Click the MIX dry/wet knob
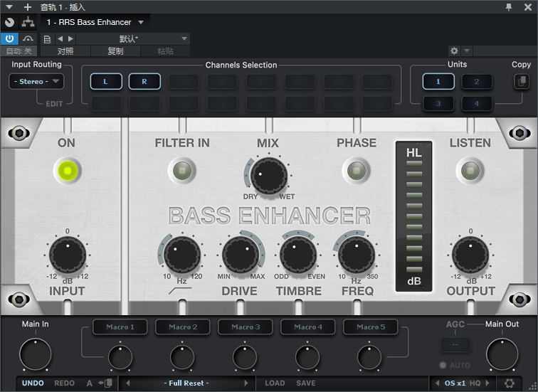Image resolution: width=538 pixels, height=392 pixels. click(x=269, y=176)
